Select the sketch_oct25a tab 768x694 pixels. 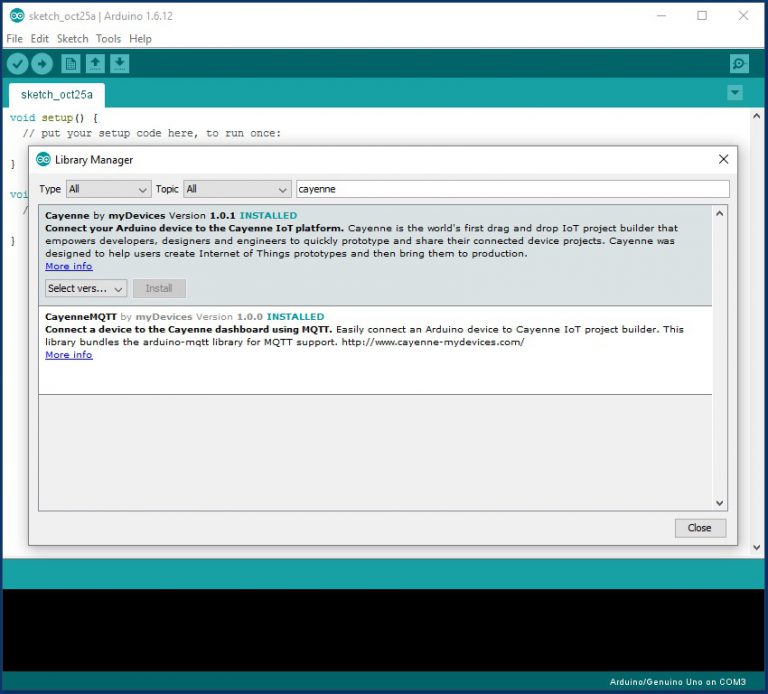click(x=56, y=95)
